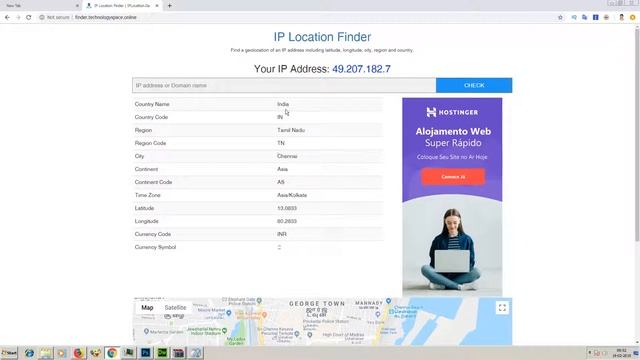The image size is (640, 360).
Task: Switch map to Map view
Action: point(147,307)
